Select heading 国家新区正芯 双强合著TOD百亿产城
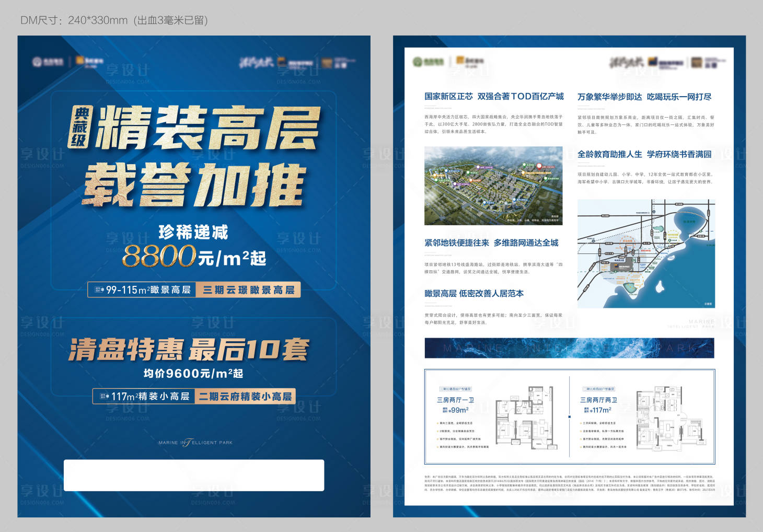Screen dimensions: 763x532 (494, 97)
